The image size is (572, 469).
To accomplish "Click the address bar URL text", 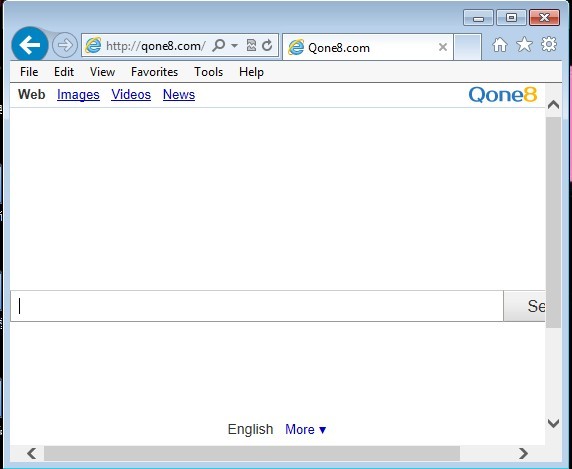I will (156, 46).
